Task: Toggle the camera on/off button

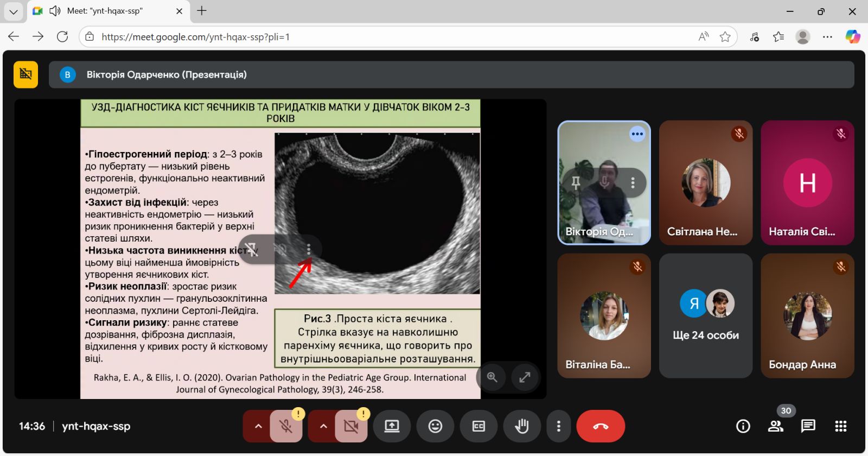Action: click(351, 426)
